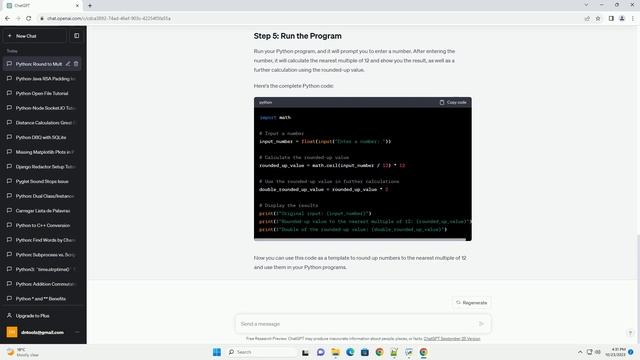Open the Python * and ** Benefits chat

[42, 299]
